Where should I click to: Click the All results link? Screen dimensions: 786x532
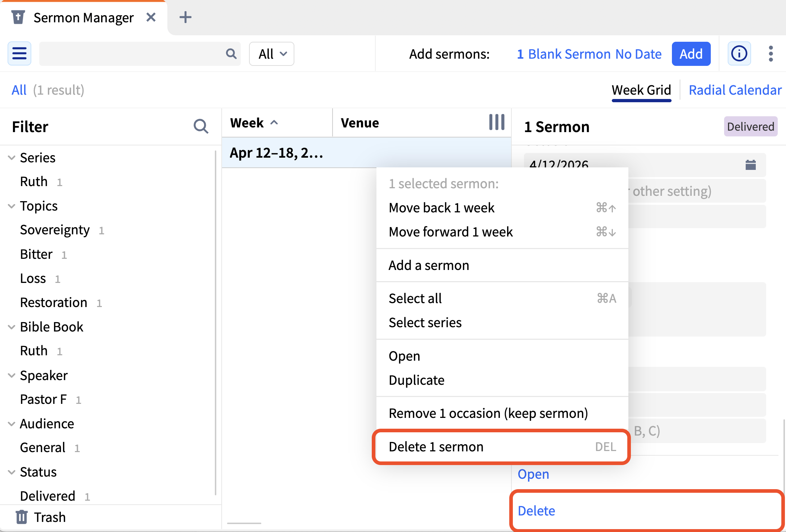pyautogui.click(x=19, y=90)
